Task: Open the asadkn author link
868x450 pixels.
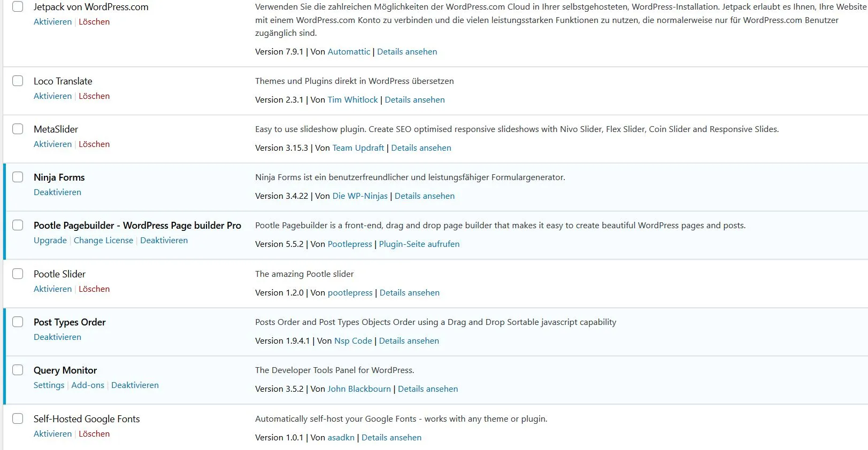Action: (x=341, y=438)
